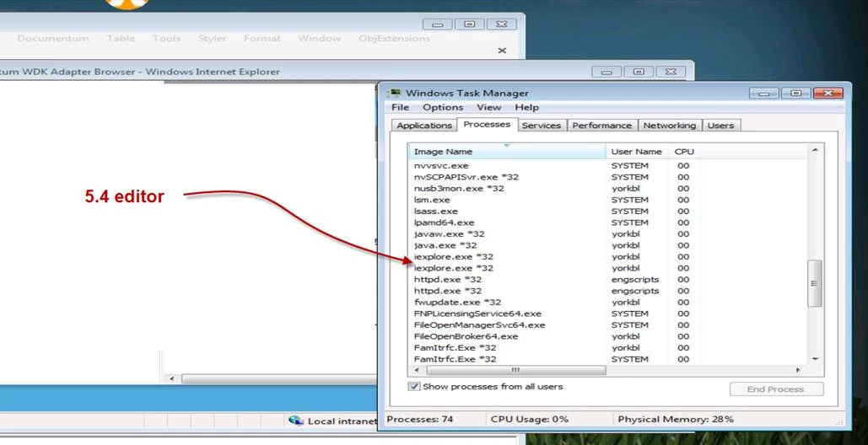Image resolution: width=868 pixels, height=445 pixels.
Task: Switch to the Users tab
Action: tap(720, 126)
